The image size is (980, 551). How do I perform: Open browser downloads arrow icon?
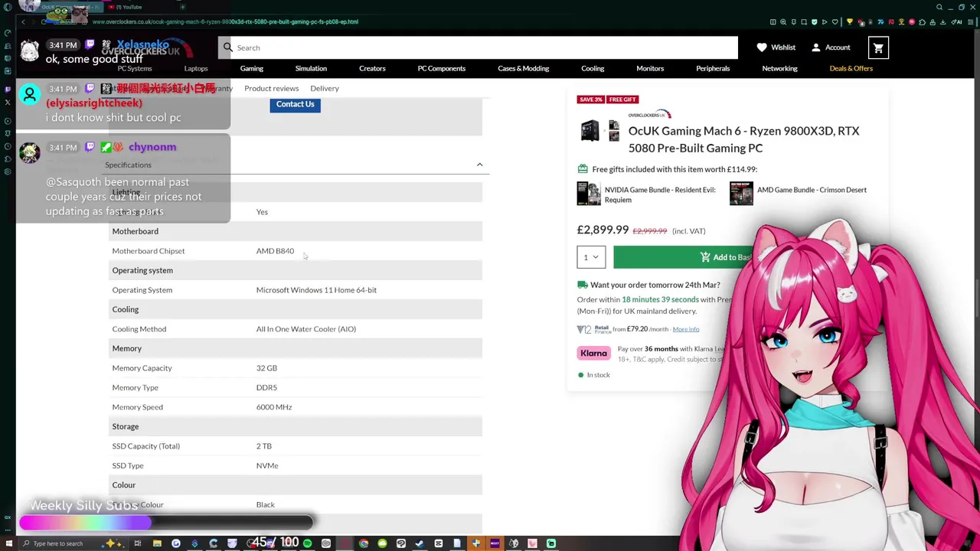pos(942,22)
